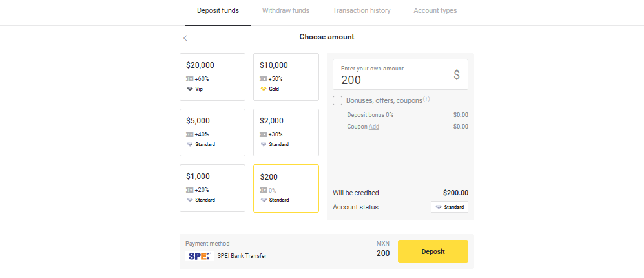This screenshot has height=278, width=644.
Task: Click the Vip diamond icon in $20,000 card
Action: pyautogui.click(x=190, y=89)
